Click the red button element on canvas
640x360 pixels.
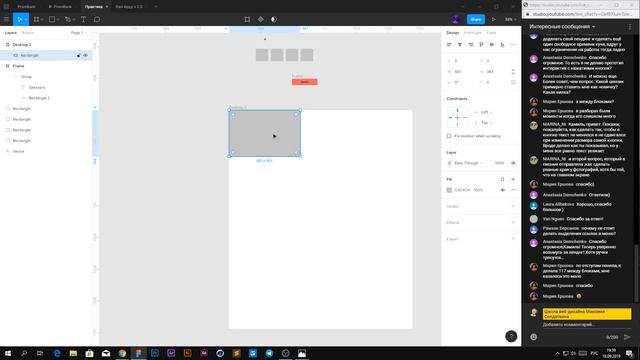tap(304, 82)
